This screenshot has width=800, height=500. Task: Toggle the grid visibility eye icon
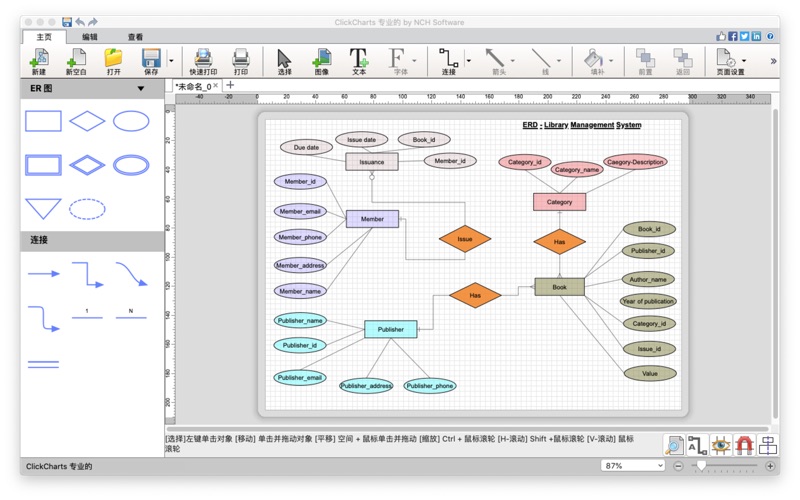click(x=720, y=445)
